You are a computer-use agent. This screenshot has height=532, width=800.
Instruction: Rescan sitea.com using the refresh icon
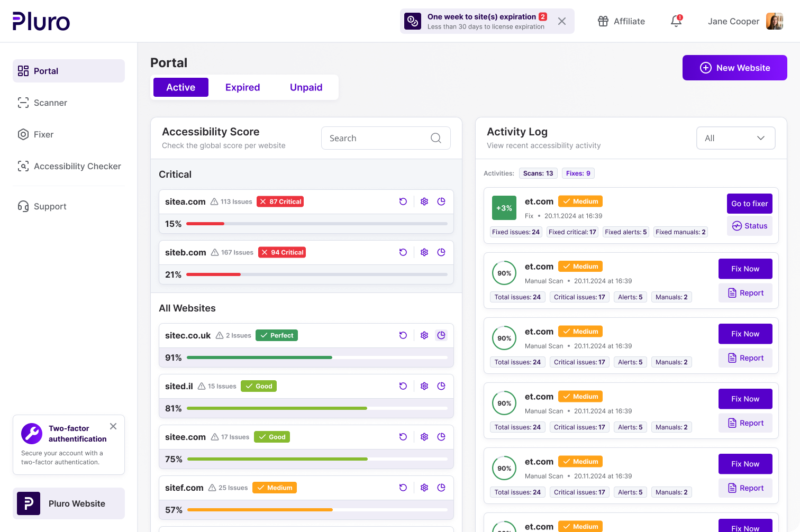403,201
